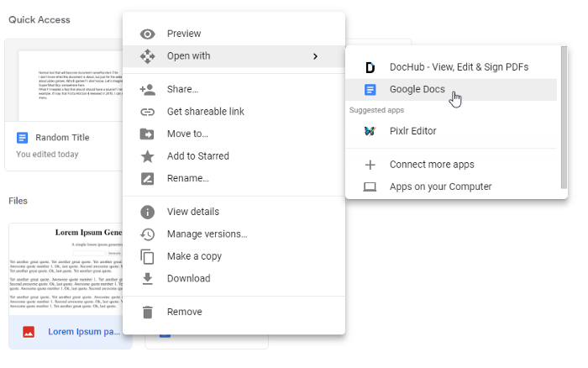This screenshot has height=368, width=588.
Task: Click the red image icon beside Lorem Ipsum file
Action: pyautogui.click(x=29, y=332)
